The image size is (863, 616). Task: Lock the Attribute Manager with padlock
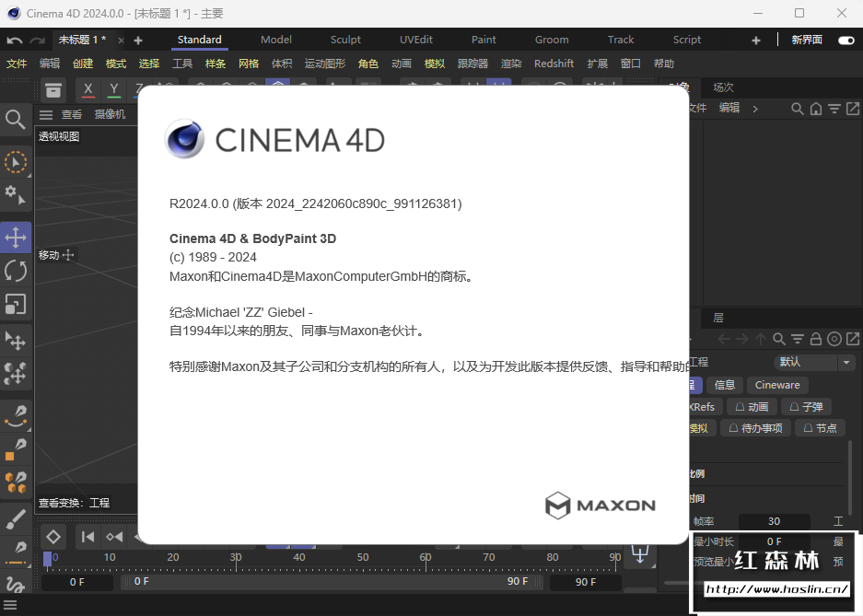[816, 339]
